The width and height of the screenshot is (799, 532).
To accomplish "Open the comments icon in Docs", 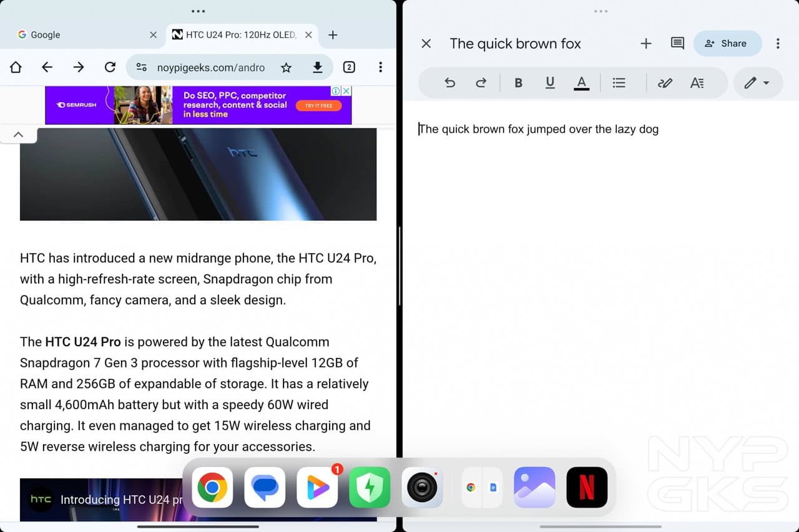I will [x=677, y=43].
